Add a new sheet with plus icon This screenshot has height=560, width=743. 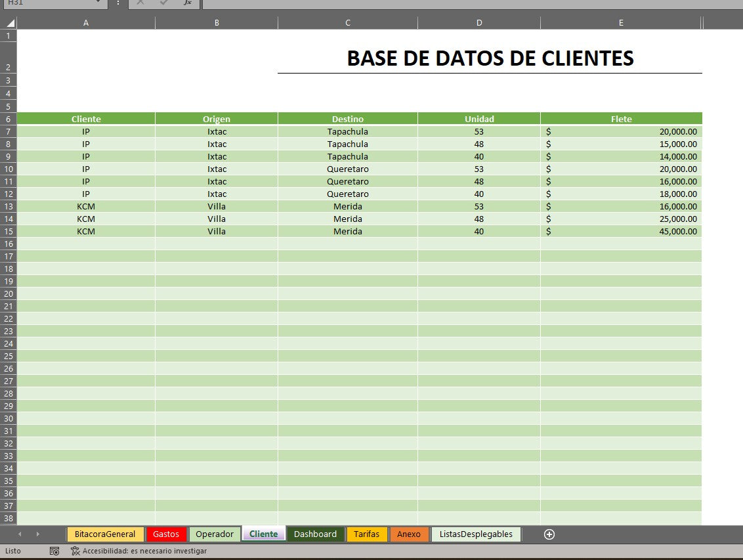tap(549, 534)
